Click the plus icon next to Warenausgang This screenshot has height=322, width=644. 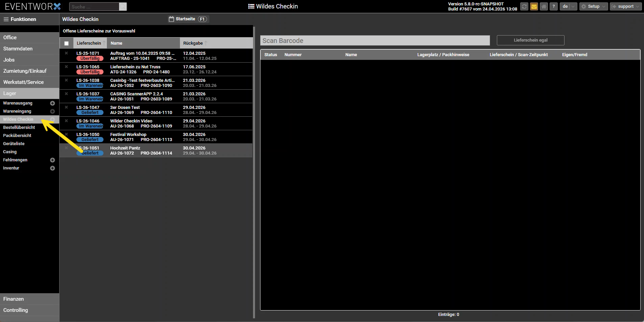point(52,103)
